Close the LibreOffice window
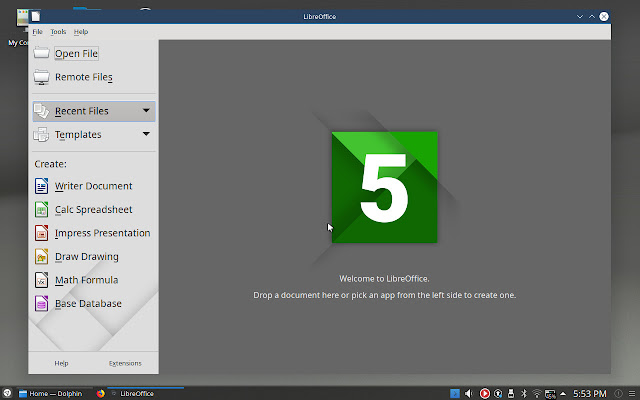Screen dimensions: 640x400 click(604, 16)
